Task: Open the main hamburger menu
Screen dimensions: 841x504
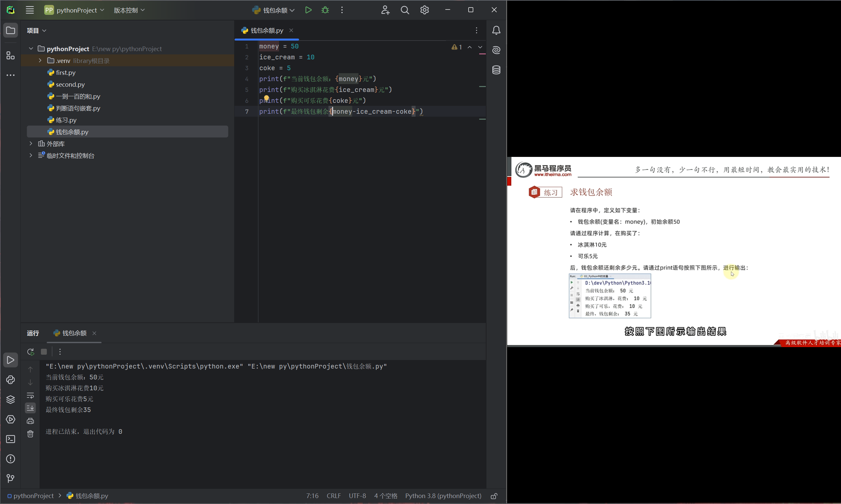Action: pos(30,10)
